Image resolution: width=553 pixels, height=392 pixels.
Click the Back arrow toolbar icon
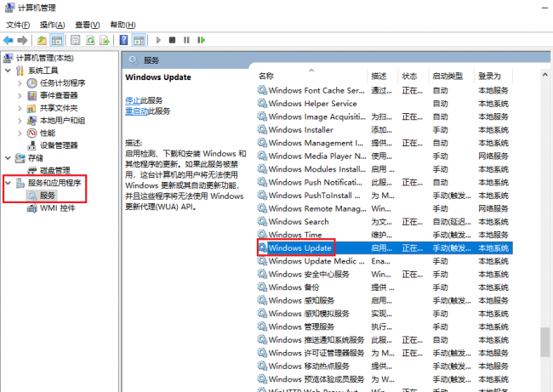tap(9, 40)
